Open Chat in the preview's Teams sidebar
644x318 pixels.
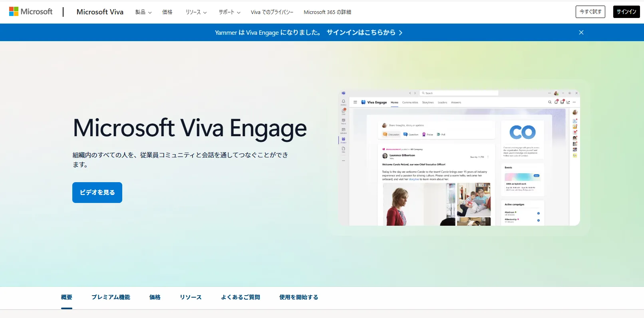click(344, 111)
